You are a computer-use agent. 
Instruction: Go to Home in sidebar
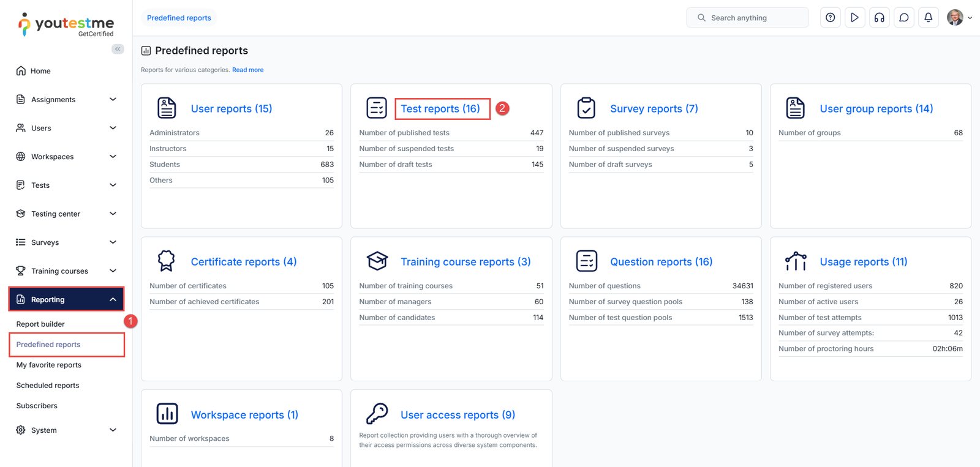tap(40, 71)
